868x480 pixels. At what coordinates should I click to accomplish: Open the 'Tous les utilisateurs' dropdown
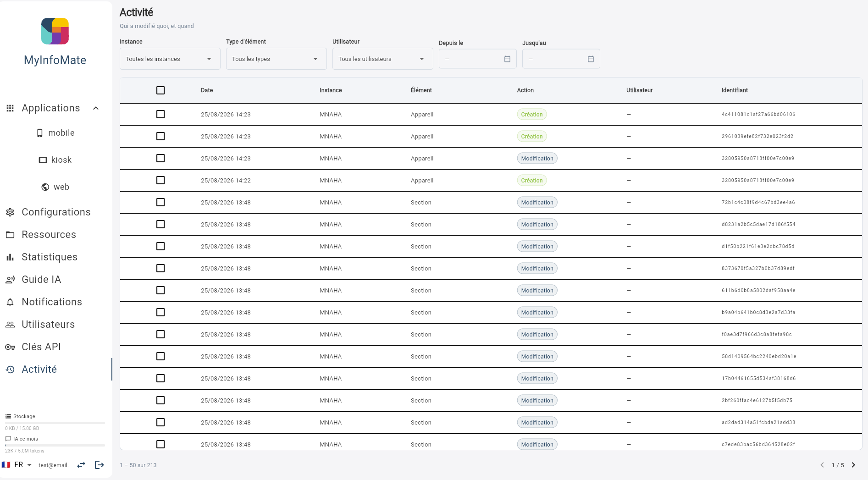(382, 59)
